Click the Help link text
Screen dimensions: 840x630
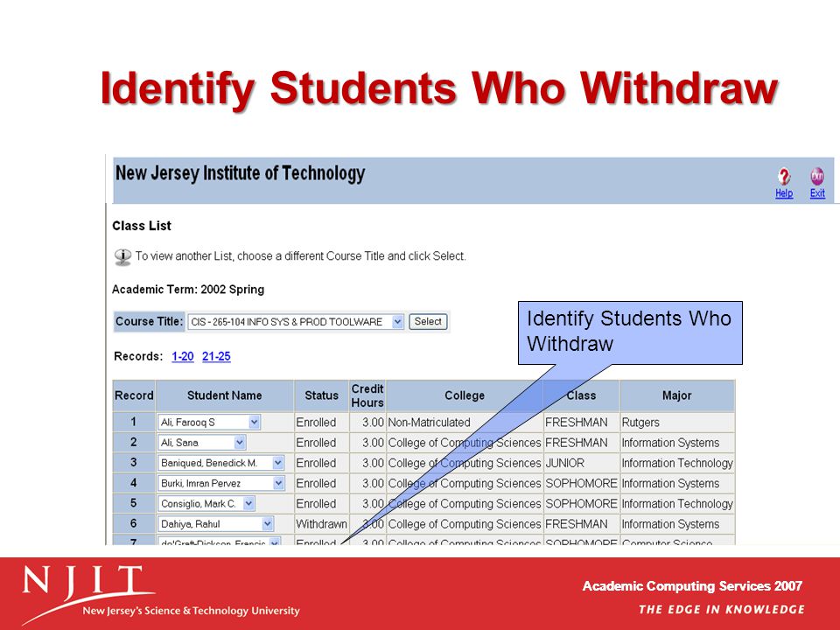click(x=784, y=193)
